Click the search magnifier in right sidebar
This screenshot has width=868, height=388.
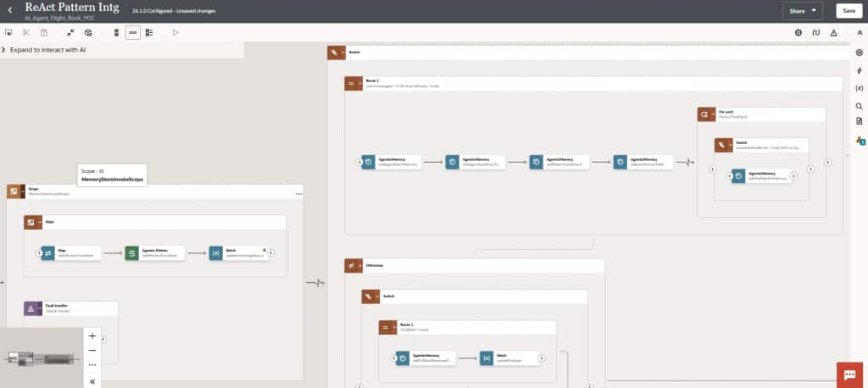tap(860, 106)
